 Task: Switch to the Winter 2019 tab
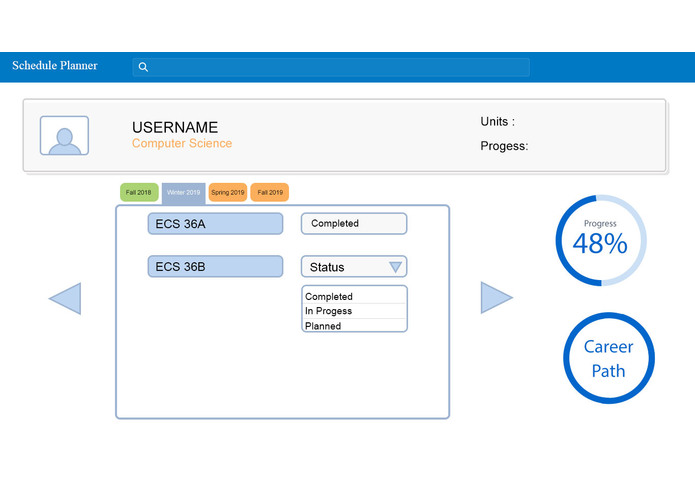click(184, 193)
